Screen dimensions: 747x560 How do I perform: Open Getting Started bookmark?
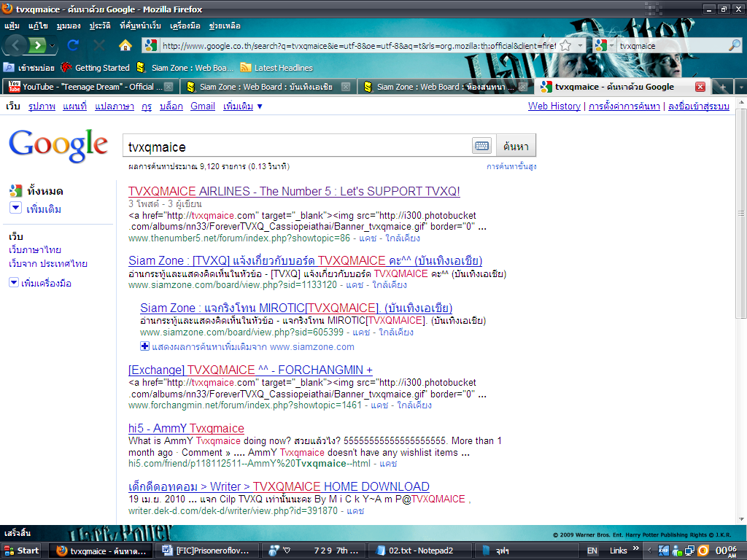96,68
